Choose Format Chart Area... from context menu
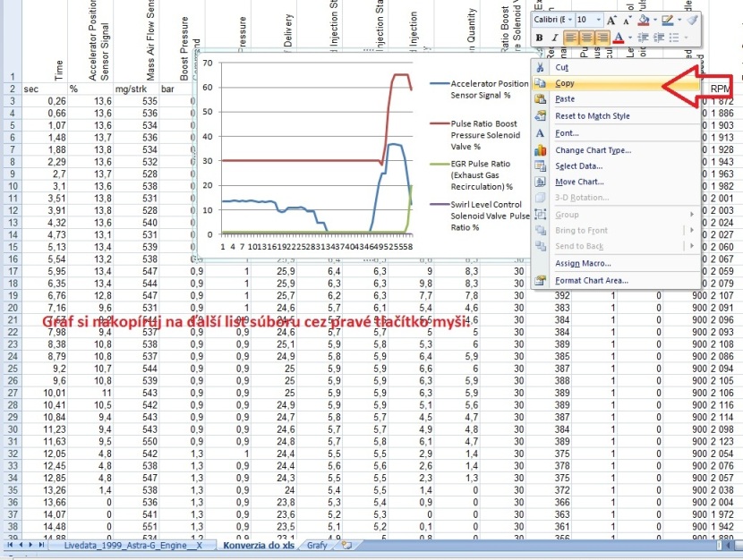Screen dimensions: 743x560 point(594,280)
